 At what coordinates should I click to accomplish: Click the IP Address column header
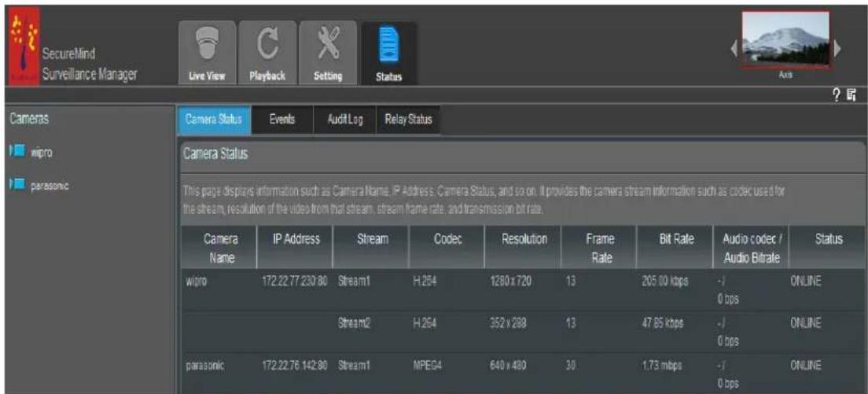pyautogui.click(x=295, y=249)
